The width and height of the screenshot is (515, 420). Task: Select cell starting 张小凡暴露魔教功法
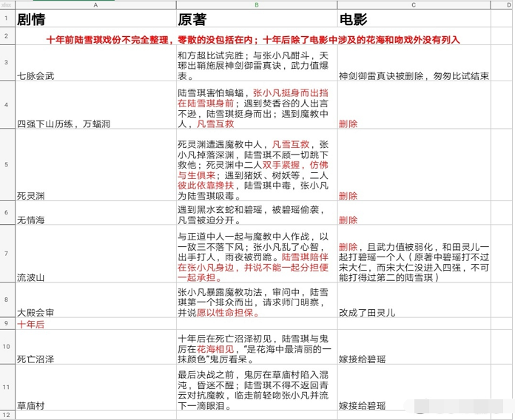[x=257, y=300]
